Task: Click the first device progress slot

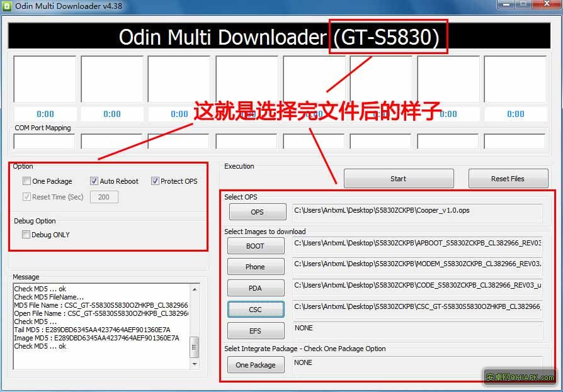Action: tap(45, 79)
